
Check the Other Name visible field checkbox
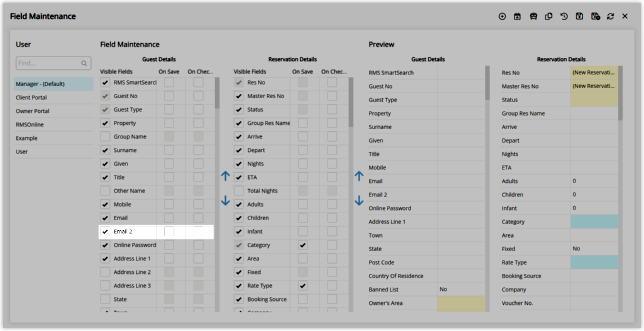(105, 191)
